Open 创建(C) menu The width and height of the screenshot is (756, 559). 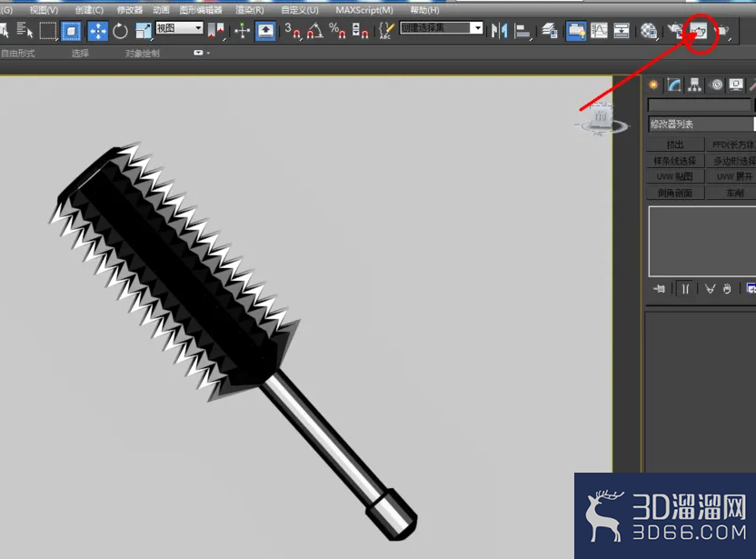pos(89,10)
